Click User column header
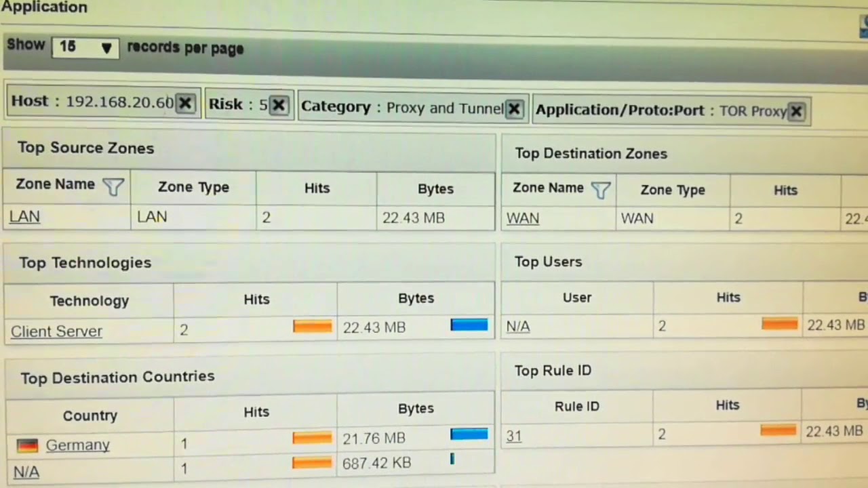Image resolution: width=868 pixels, height=488 pixels. (x=577, y=298)
